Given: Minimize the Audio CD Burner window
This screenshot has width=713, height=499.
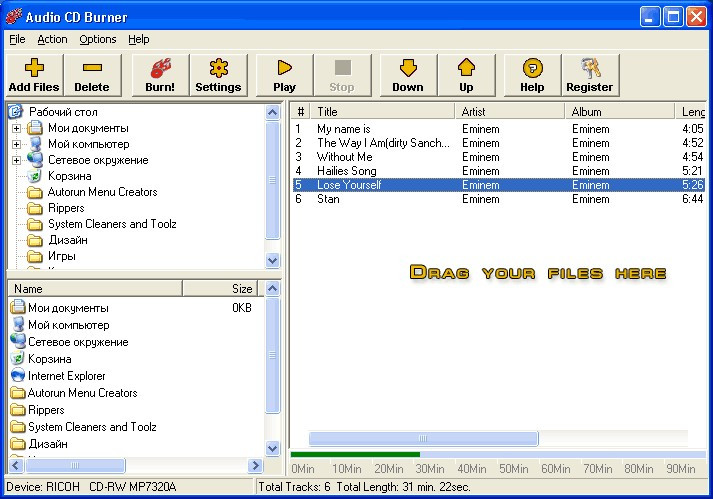Looking at the screenshot, I should 650,17.
